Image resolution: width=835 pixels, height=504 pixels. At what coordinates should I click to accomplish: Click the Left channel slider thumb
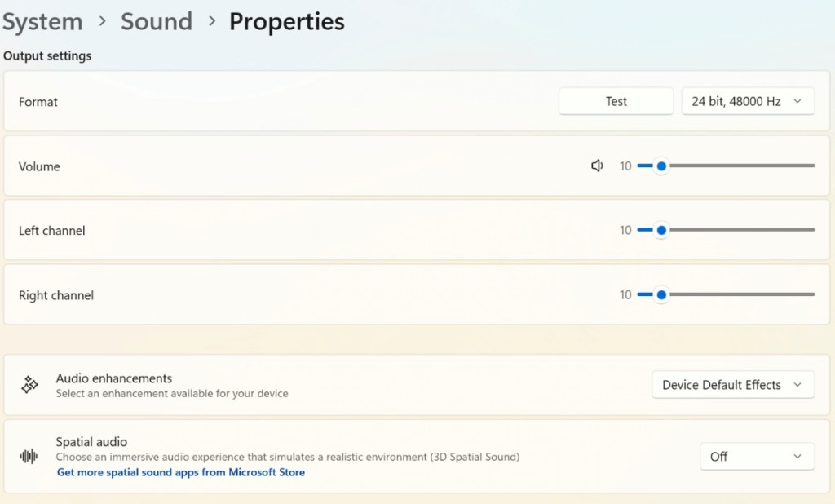point(661,230)
